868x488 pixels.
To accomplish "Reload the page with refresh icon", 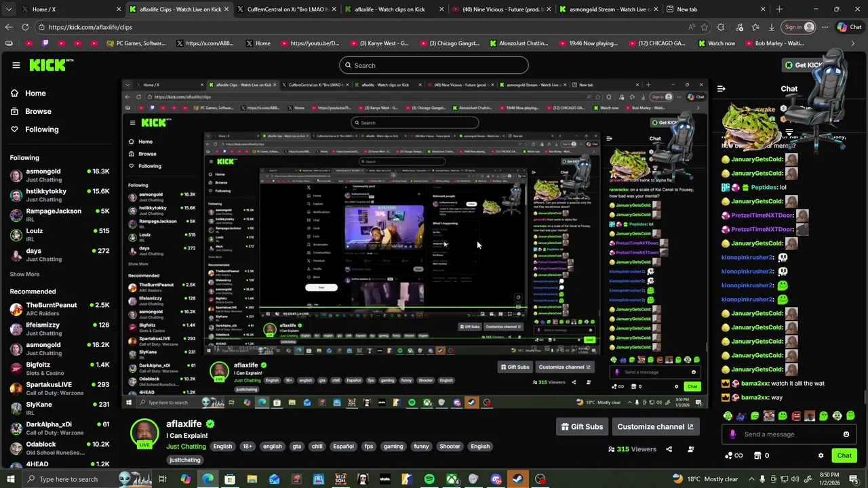I will click(25, 27).
